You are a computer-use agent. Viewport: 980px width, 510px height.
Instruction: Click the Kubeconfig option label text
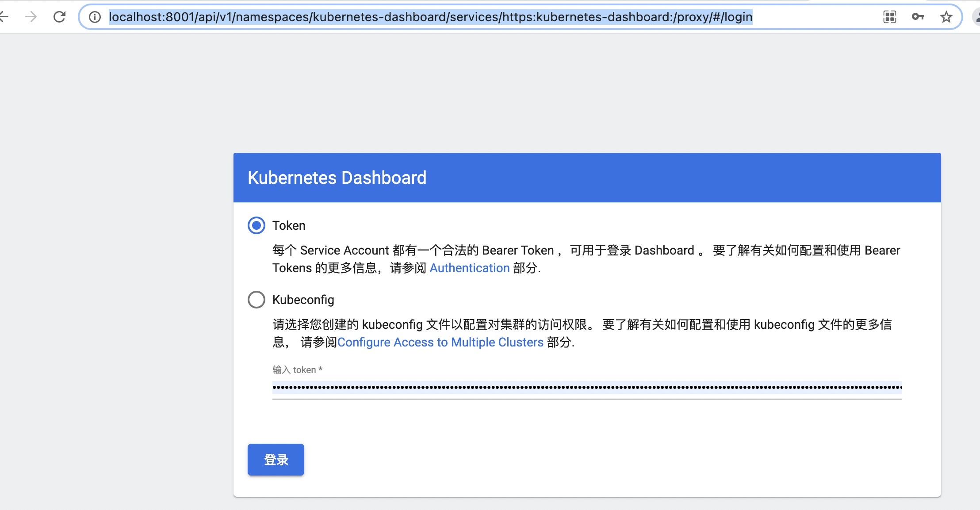pyautogui.click(x=303, y=300)
